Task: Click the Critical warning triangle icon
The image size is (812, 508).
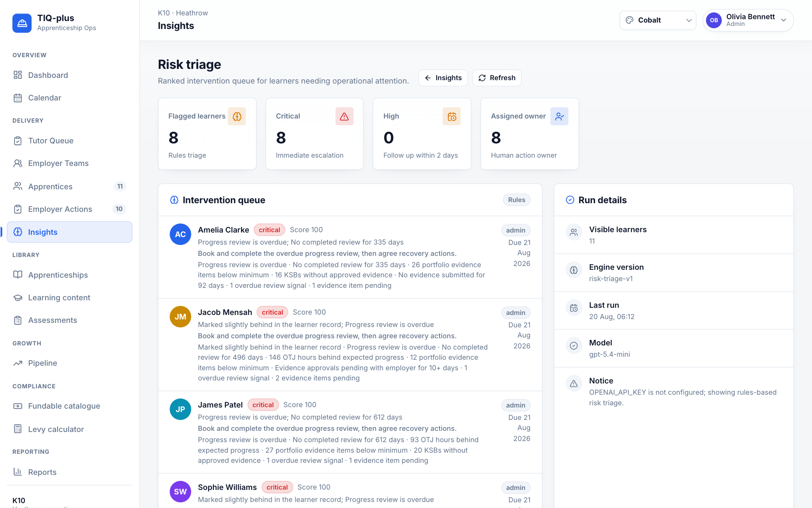Action: (344, 116)
